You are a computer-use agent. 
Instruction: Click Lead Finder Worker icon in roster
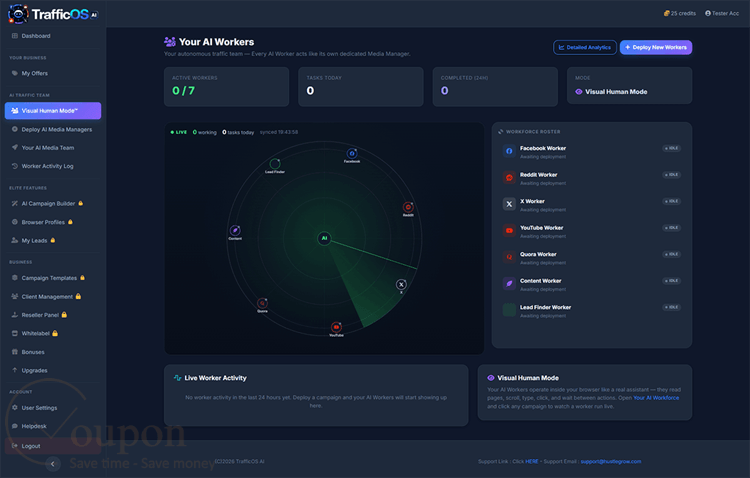[509, 310]
